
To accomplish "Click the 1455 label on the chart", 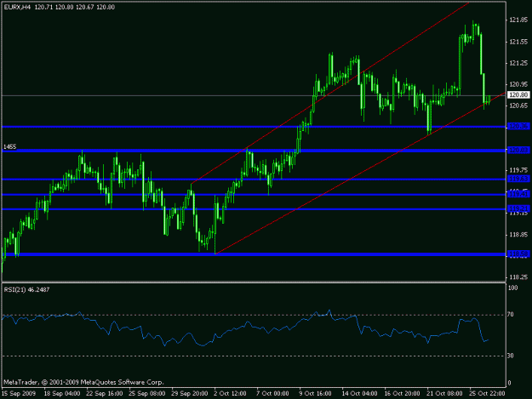I will click(10, 147).
